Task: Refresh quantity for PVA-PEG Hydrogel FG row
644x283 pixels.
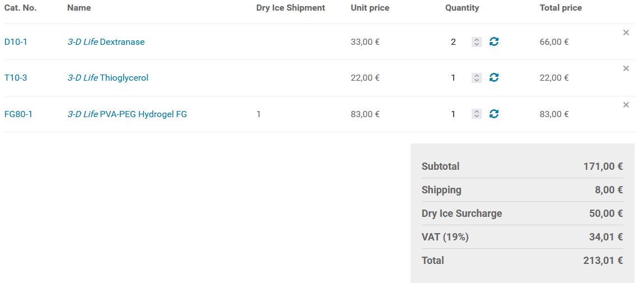Action: tap(494, 114)
